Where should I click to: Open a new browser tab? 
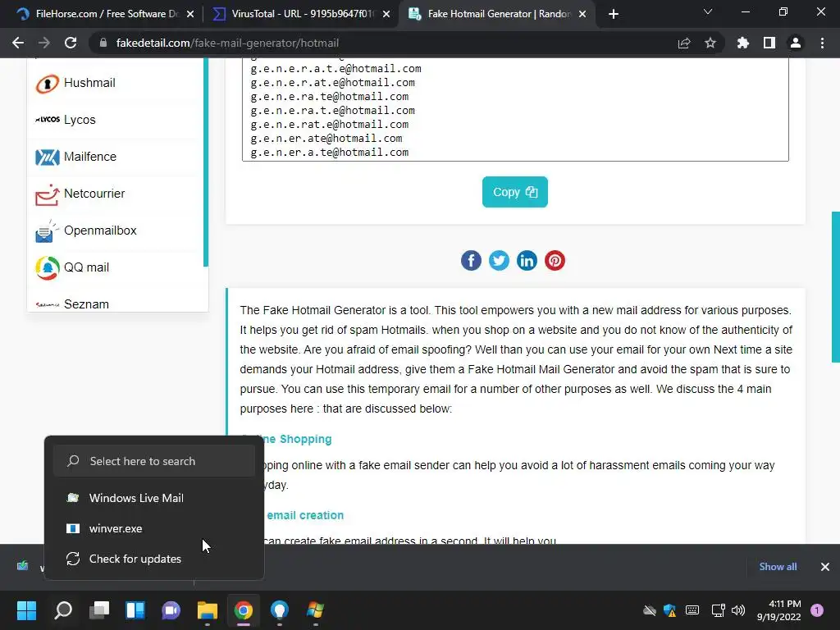[614, 15]
